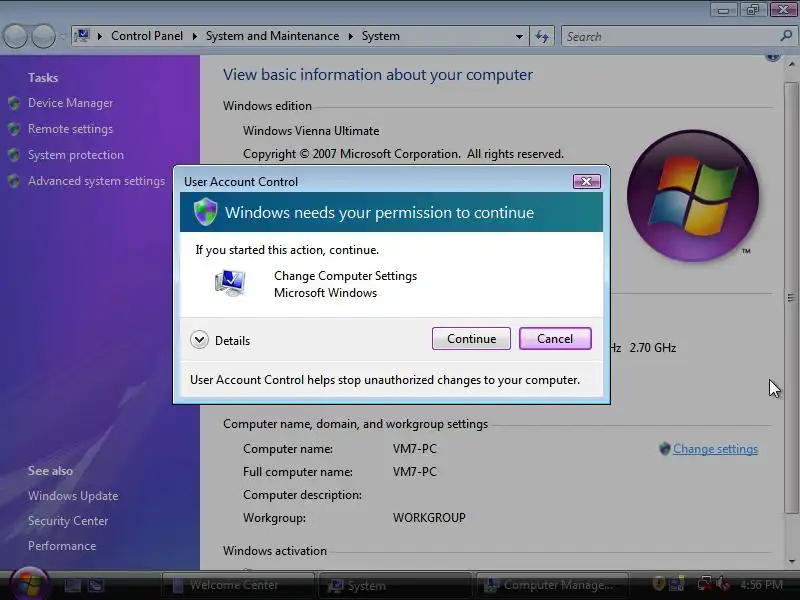Open the address bar history dropdown
Viewport: 800px width, 600px height.
pyautogui.click(x=519, y=37)
